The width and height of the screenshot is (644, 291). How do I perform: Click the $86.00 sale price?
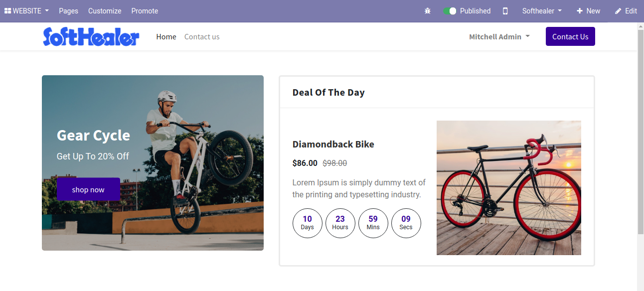click(305, 163)
